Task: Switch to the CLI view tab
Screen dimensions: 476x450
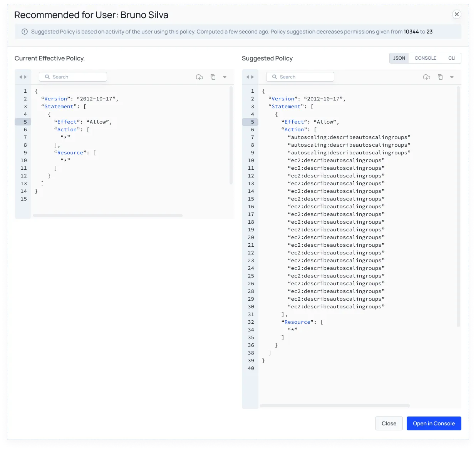Action: (452, 58)
